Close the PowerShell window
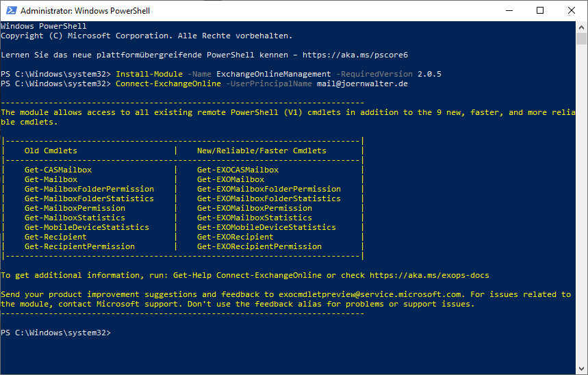The image size is (588, 375). pyautogui.click(x=572, y=11)
